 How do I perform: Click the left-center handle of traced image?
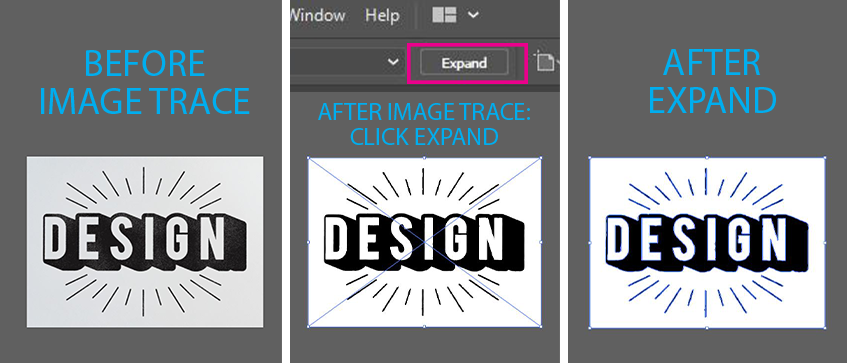tap(308, 242)
